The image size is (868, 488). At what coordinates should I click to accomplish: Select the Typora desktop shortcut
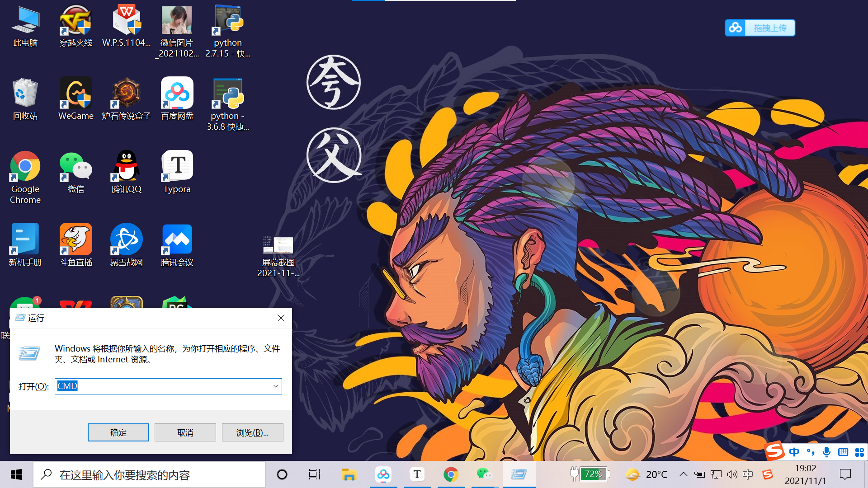point(177,167)
